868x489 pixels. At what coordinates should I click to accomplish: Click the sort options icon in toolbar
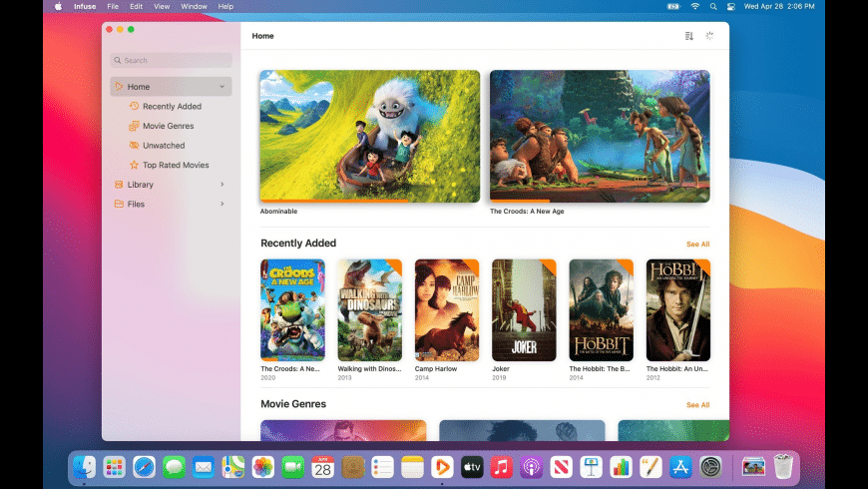coord(688,36)
